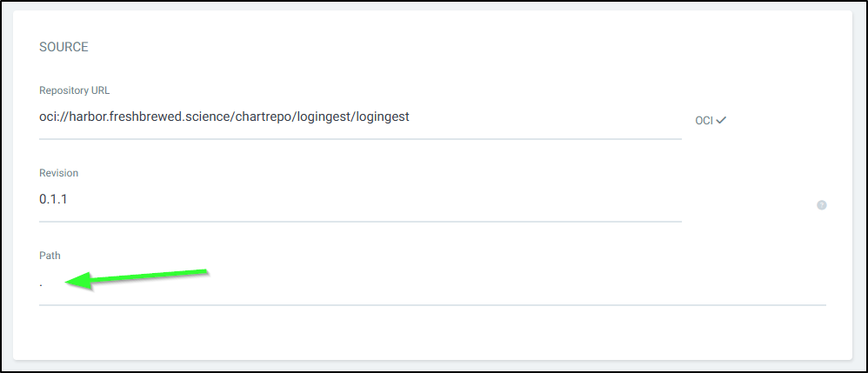Click the green arrow's arrowhead tip
Image resolution: width=868 pixels, height=373 pixels.
click(70, 282)
